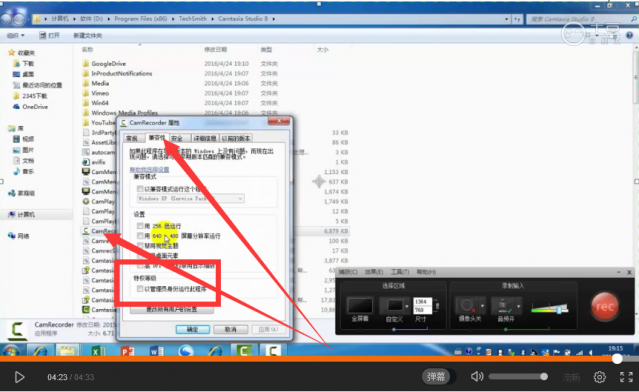Screen dimensions: 639x392
Task: Click the red rec button
Action: tap(605, 306)
